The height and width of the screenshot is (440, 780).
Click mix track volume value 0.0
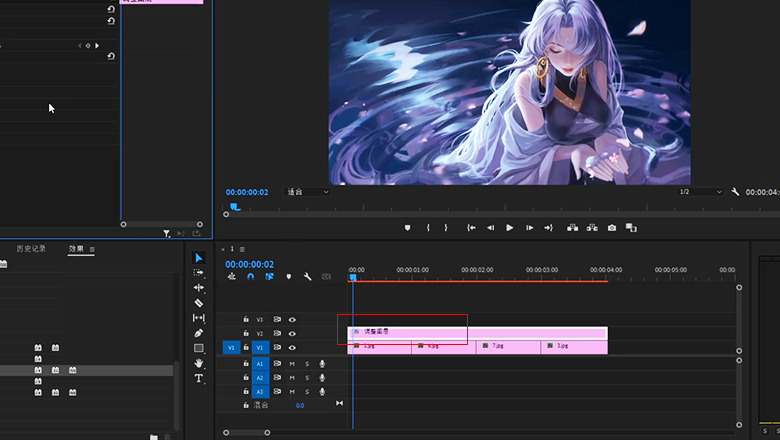300,406
